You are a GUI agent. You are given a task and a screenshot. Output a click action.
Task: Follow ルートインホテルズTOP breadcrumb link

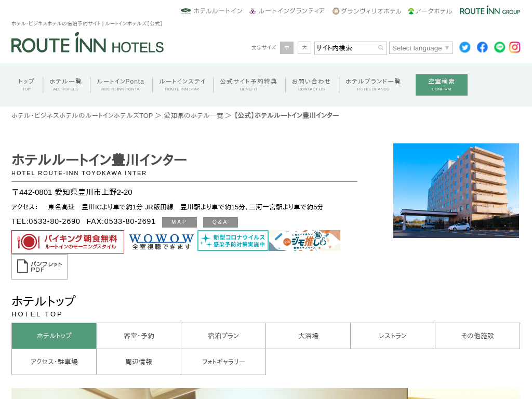tap(82, 115)
